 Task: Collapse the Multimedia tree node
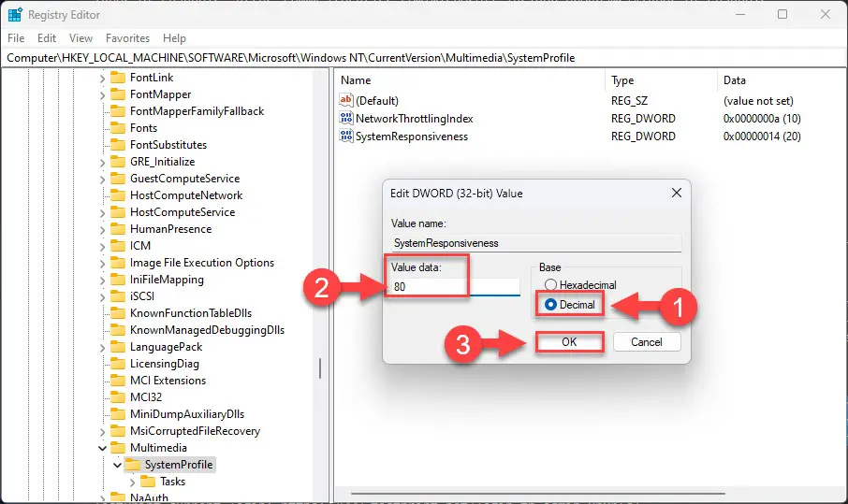pos(102,448)
